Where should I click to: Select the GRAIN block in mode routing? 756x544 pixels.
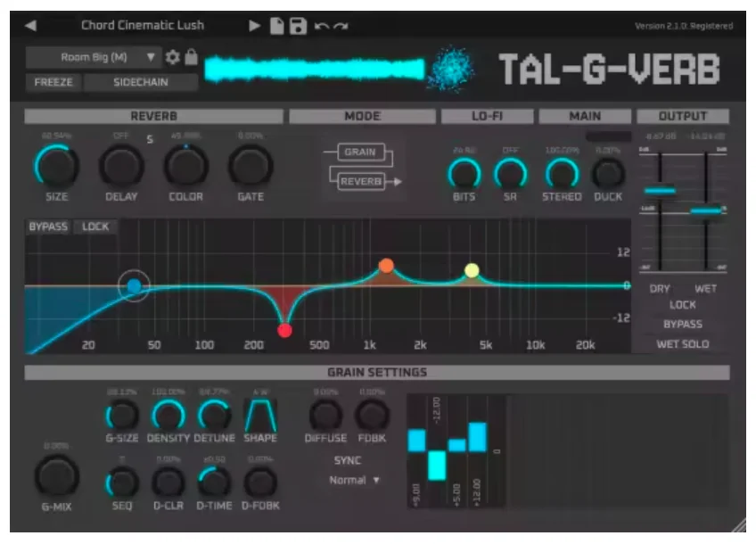[361, 152]
